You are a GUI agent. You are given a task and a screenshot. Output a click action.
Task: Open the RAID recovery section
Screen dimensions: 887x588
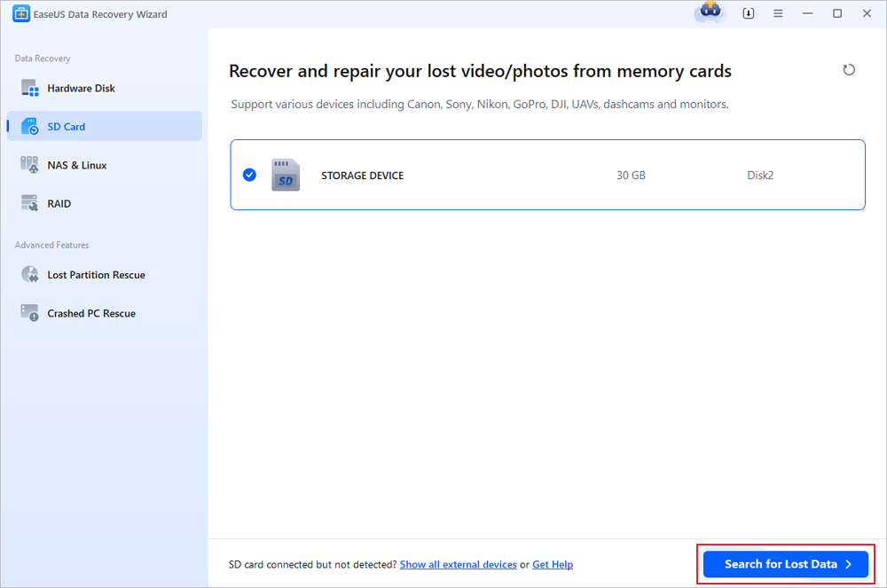pyautogui.click(x=105, y=204)
